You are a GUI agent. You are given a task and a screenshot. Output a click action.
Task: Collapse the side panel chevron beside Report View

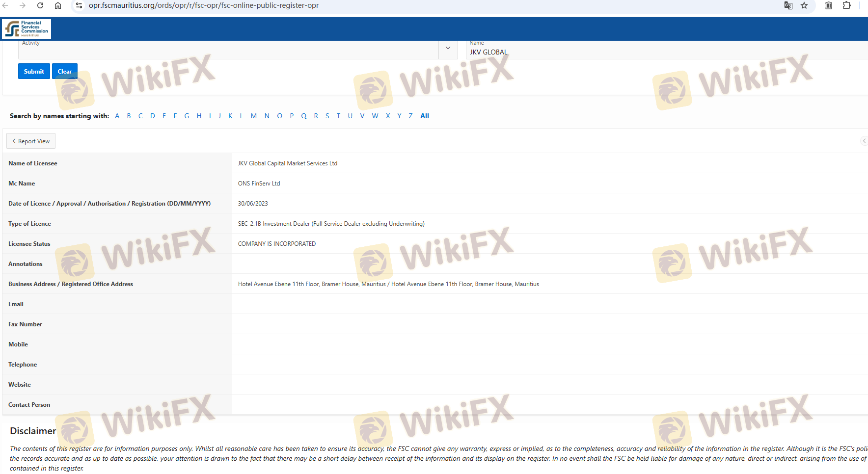click(864, 141)
